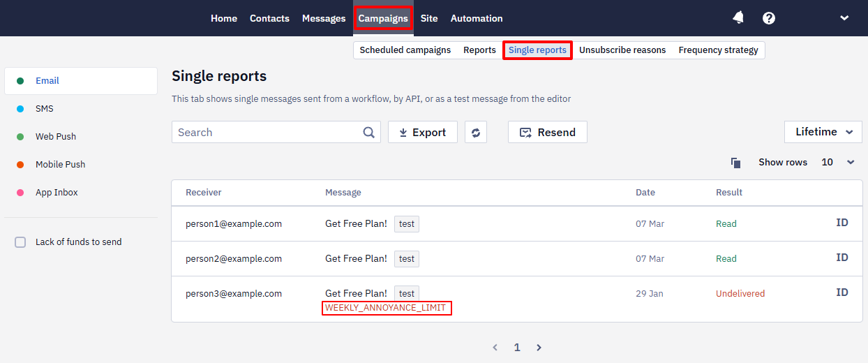
Task: Switch to Single reports tab
Action: coord(537,50)
